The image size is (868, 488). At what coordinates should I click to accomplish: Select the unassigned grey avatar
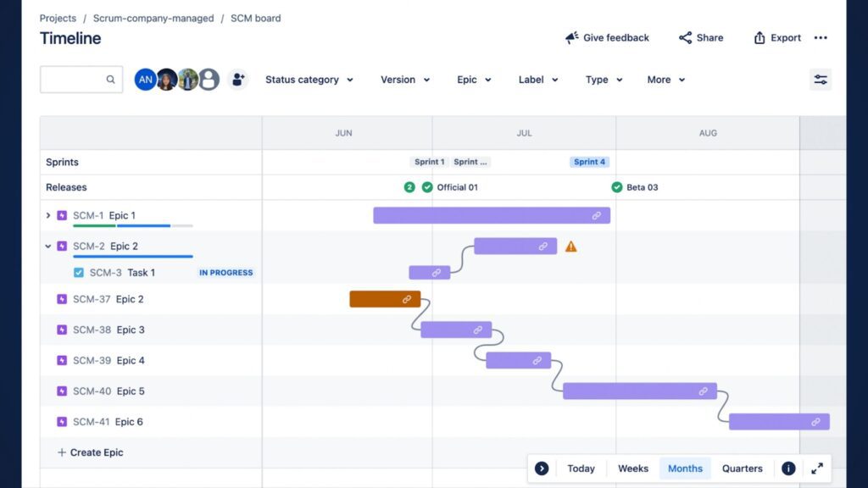[209, 80]
